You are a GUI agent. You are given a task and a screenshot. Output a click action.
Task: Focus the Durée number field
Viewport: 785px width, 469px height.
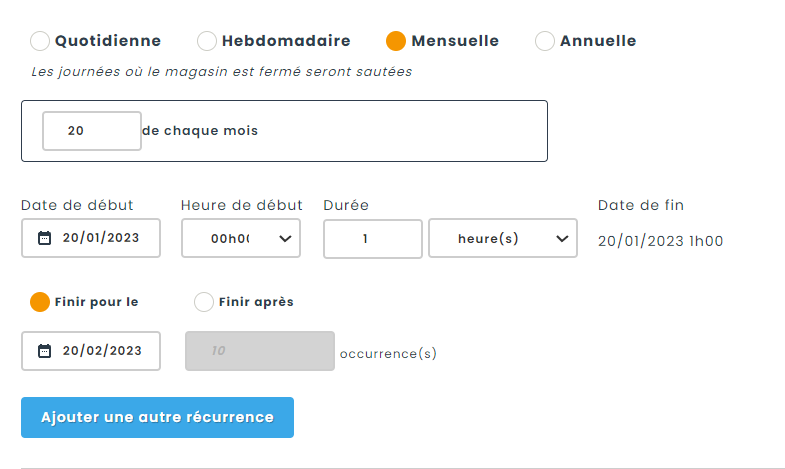(373, 238)
